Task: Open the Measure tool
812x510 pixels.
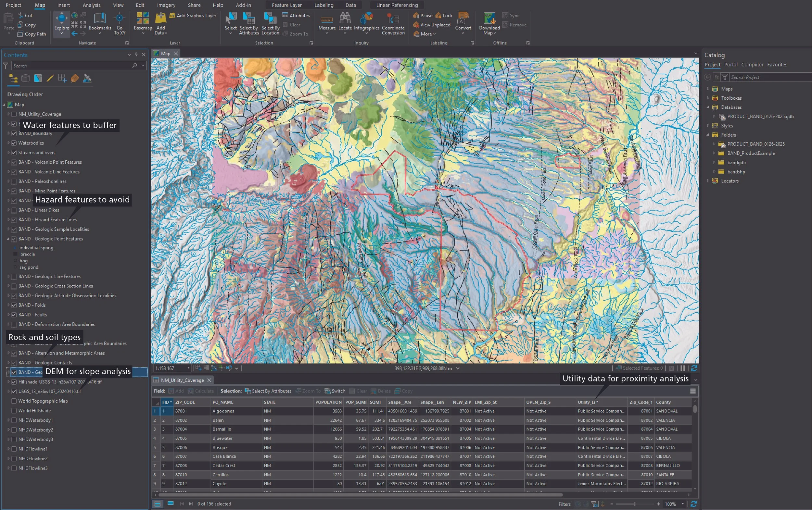Action: pyautogui.click(x=326, y=19)
